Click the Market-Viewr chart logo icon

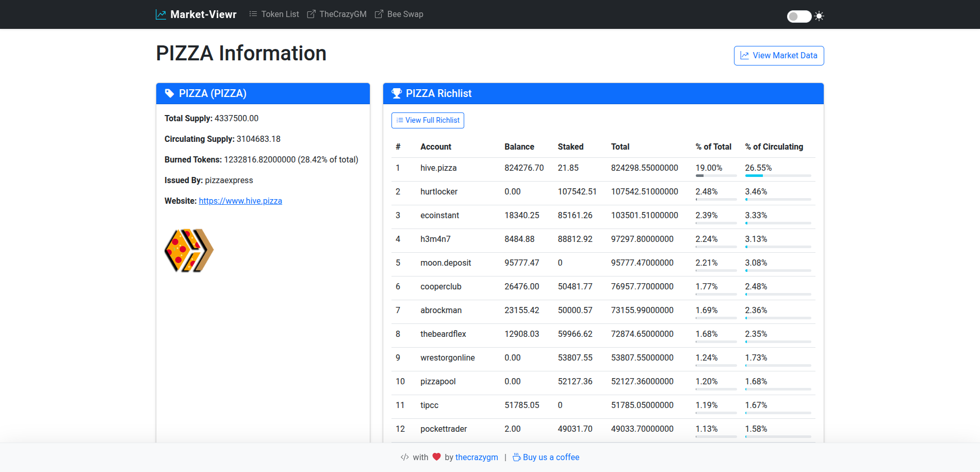pyautogui.click(x=161, y=14)
